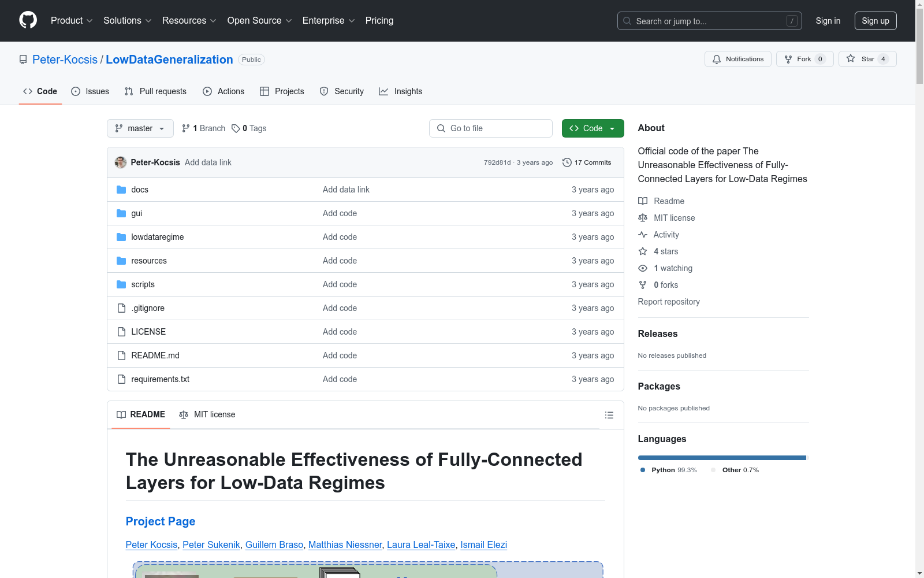The width and height of the screenshot is (924, 578).
Task: Click the README.md file icon
Action: (x=121, y=355)
